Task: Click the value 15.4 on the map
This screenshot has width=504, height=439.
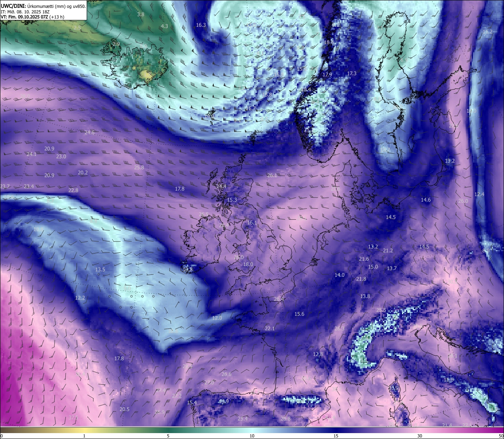Action: (x=192, y=402)
